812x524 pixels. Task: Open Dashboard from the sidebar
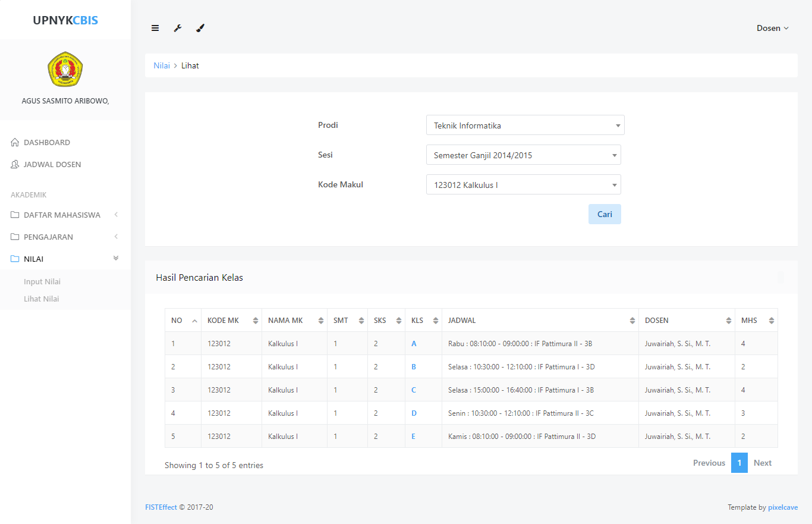[47, 142]
